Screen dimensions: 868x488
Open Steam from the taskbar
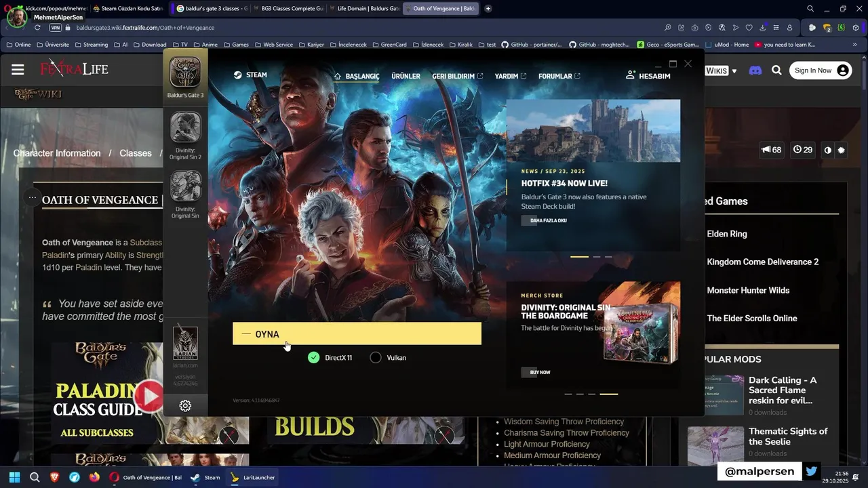click(x=205, y=477)
